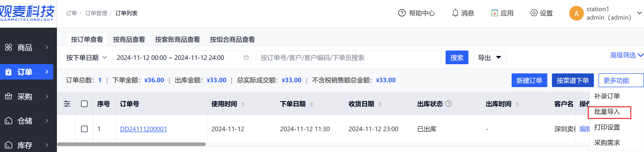Click the table column settings icon
This screenshot has height=152, width=644.
(x=67, y=104)
